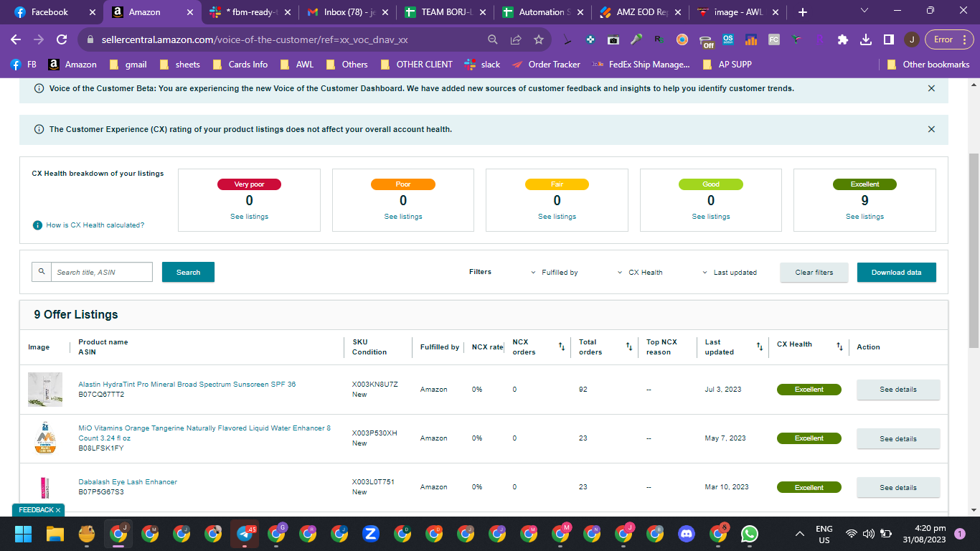Screen dimensions: 980x551
Task: Go back to the previous page
Action: (16, 39)
